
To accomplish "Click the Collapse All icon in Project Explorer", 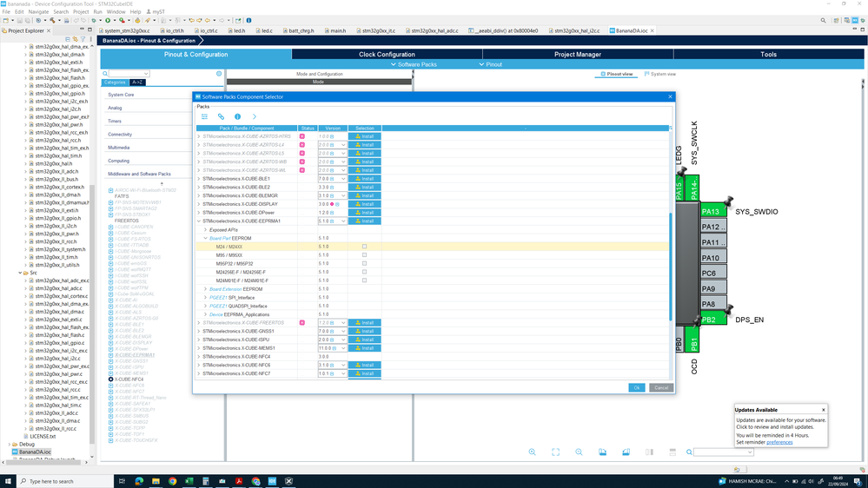I will point(68,39).
